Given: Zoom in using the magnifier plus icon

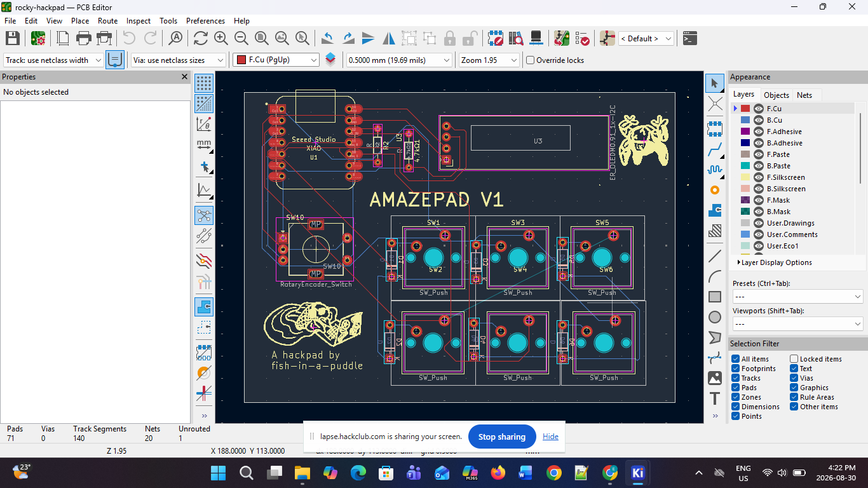Looking at the screenshot, I should point(221,38).
